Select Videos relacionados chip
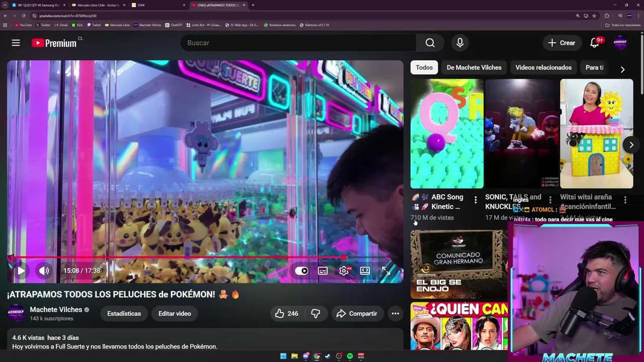The height and width of the screenshot is (362, 644). pos(543,67)
